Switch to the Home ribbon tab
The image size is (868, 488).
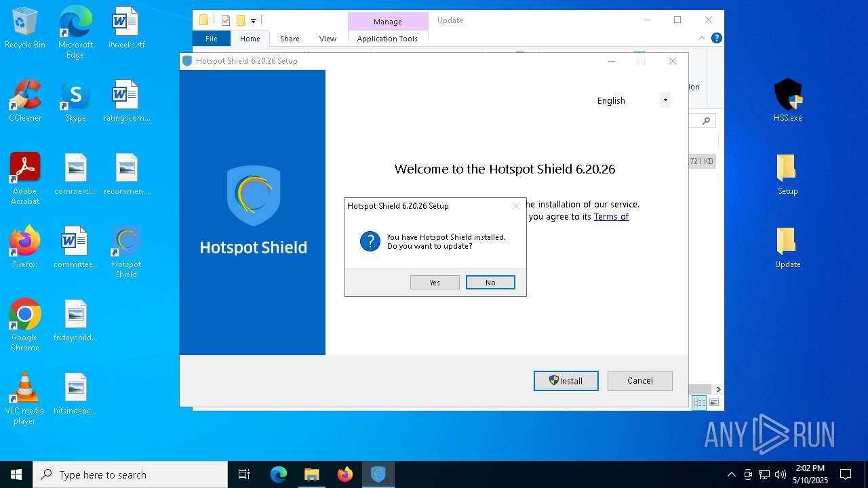pyautogui.click(x=250, y=39)
